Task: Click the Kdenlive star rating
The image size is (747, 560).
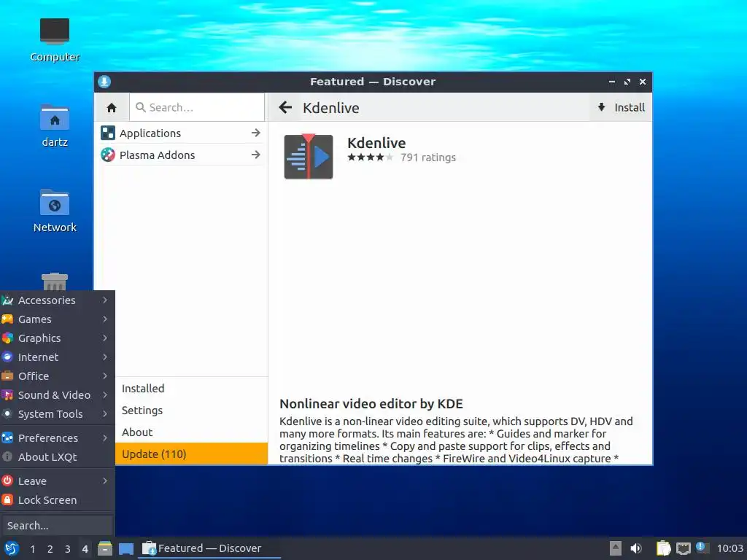Action: 370,157
